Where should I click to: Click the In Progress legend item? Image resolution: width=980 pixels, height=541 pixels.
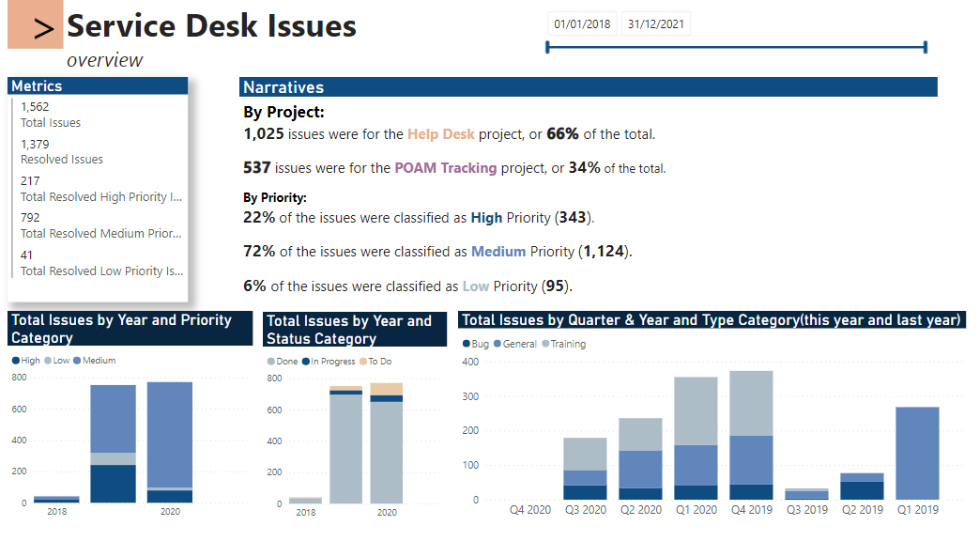tap(329, 361)
